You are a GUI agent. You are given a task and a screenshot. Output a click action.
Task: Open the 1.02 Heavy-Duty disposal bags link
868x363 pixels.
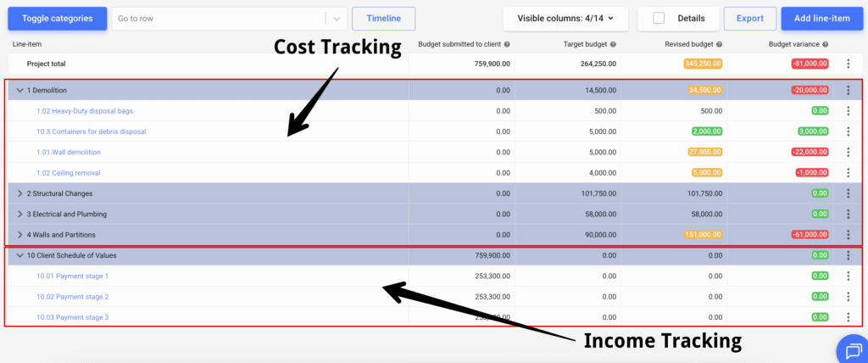(85, 111)
